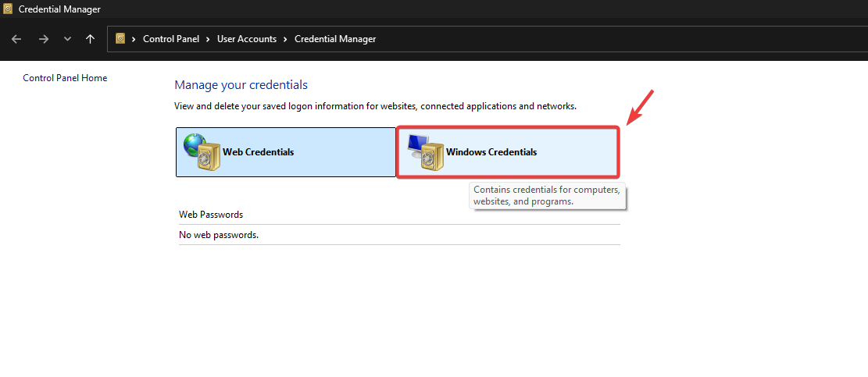Go up one level with up arrow

(x=90, y=39)
